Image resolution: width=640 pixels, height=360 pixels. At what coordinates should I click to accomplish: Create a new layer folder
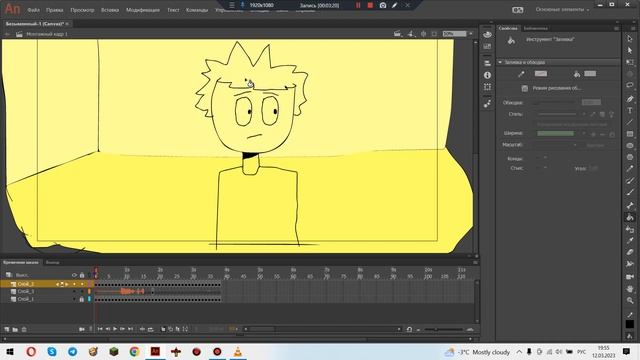(x=15, y=329)
